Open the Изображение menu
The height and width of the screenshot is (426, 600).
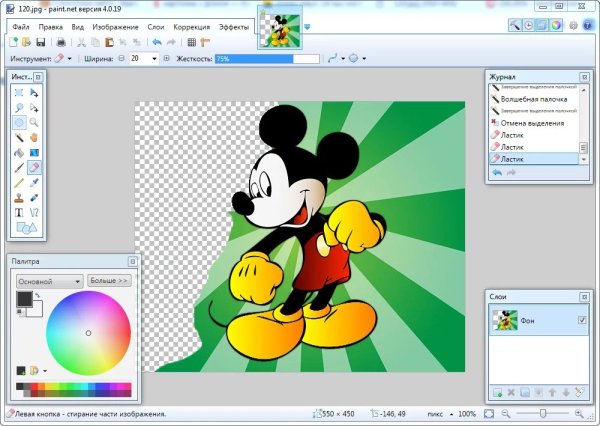pyautogui.click(x=116, y=27)
